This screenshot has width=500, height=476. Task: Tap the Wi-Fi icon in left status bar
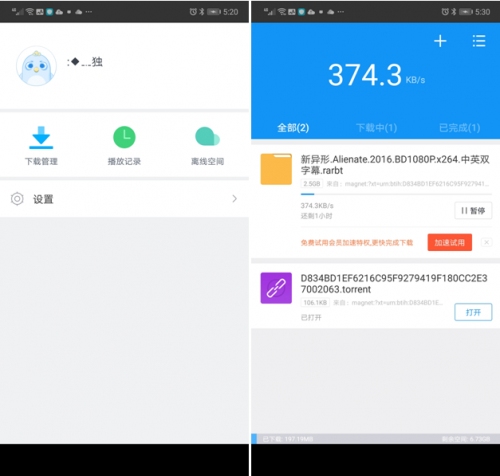click(x=30, y=12)
